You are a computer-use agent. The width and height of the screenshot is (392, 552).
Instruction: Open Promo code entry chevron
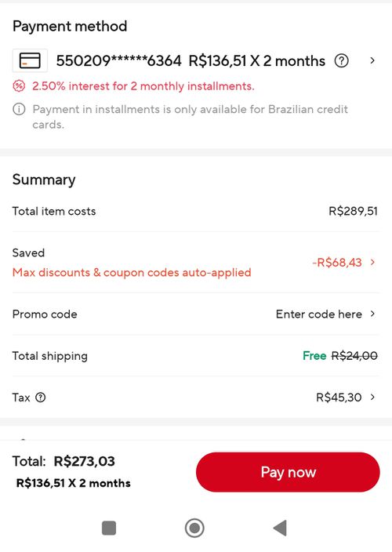click(x=372, y=314)
